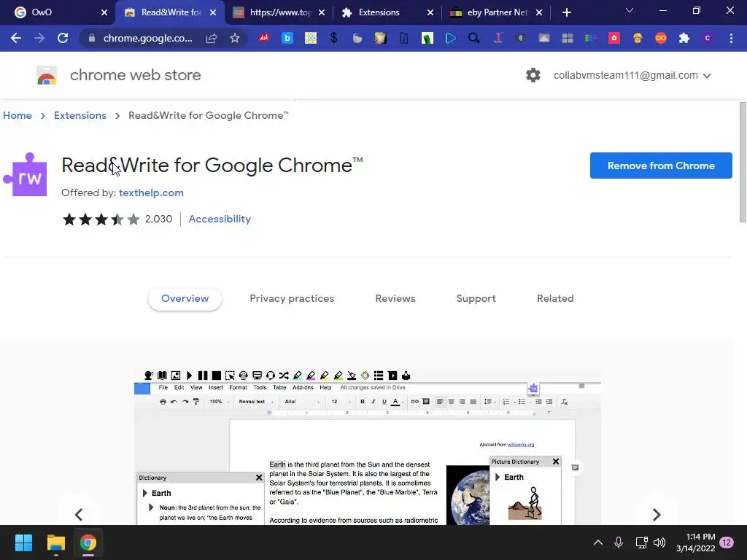The width and height of the screenshot is (747, 560).
Task: Open the Support tab
Action: 476,298
